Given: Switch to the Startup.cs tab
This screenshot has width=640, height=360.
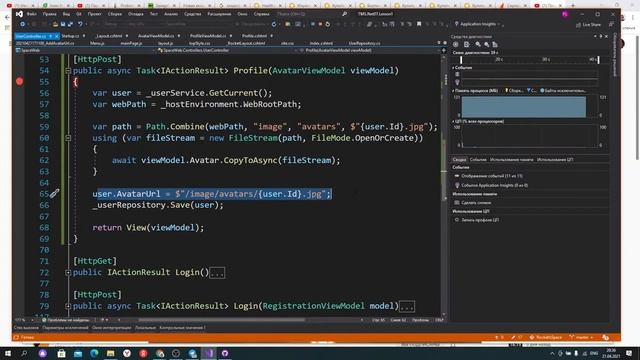Looking at the screenshot, I should coord(70,36).
